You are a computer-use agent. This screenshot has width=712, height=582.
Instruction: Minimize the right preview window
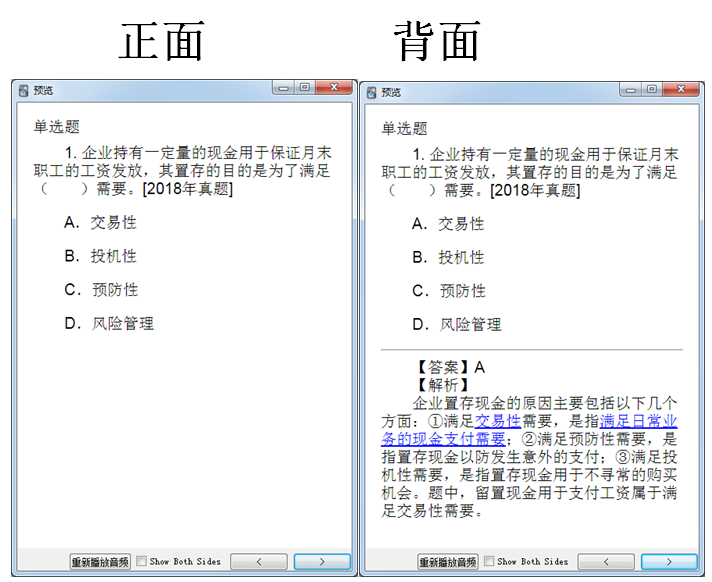point(631,89)
